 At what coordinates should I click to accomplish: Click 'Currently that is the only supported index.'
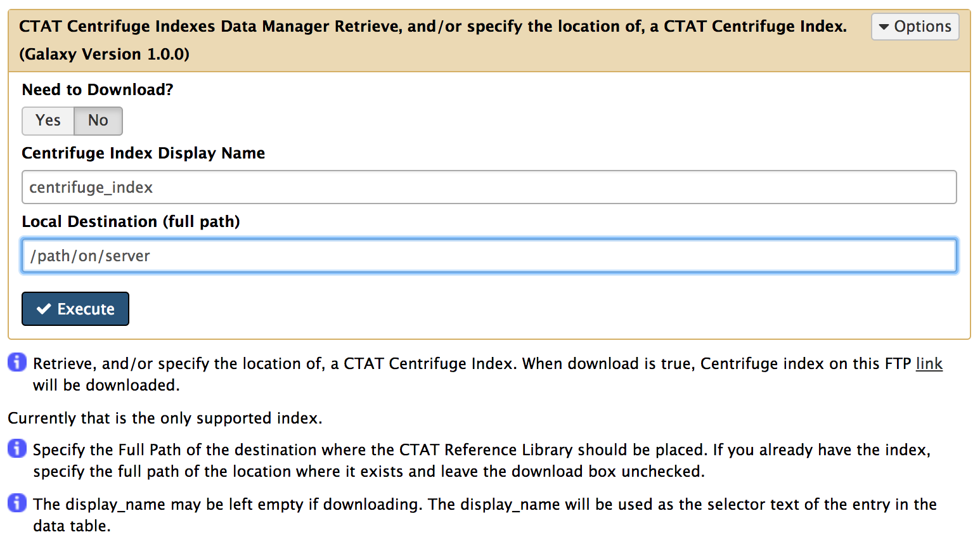(165, 418)
